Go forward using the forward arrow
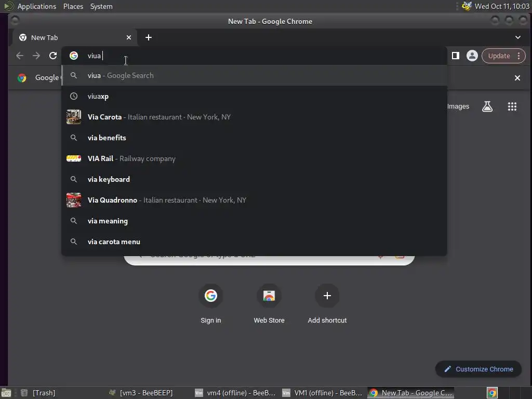 click(36, 56)
